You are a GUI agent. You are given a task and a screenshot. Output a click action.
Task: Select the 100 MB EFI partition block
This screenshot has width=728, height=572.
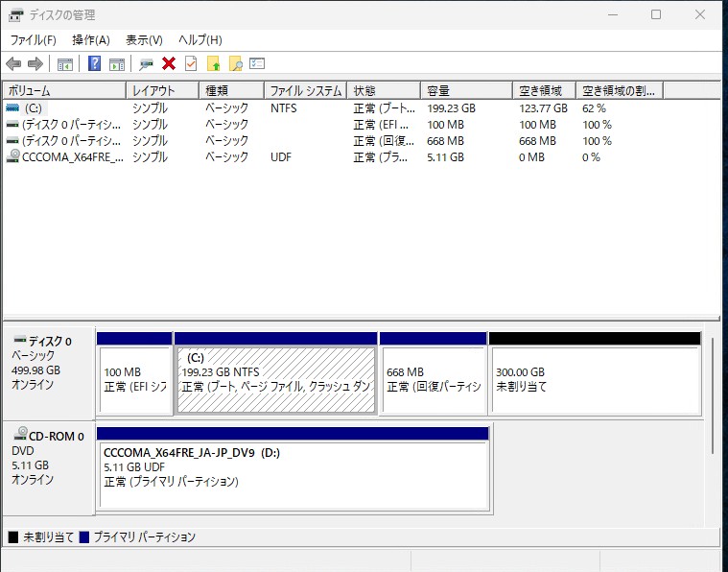[x=134, y=372]
